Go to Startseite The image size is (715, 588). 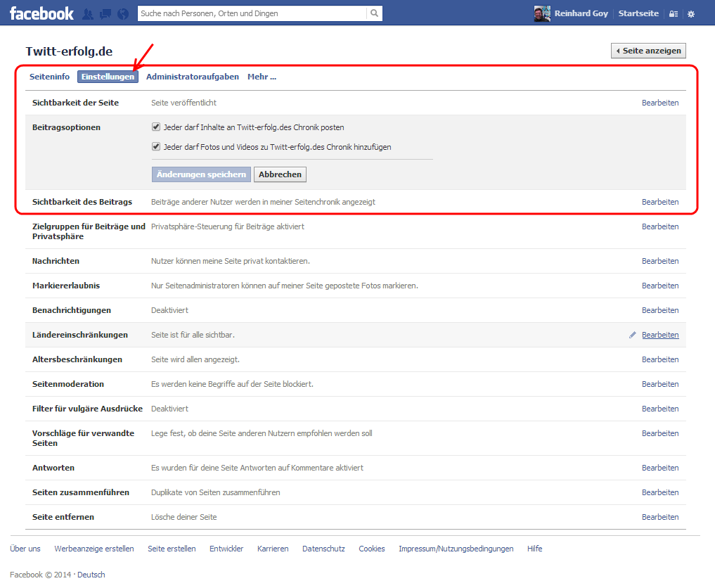638,13
